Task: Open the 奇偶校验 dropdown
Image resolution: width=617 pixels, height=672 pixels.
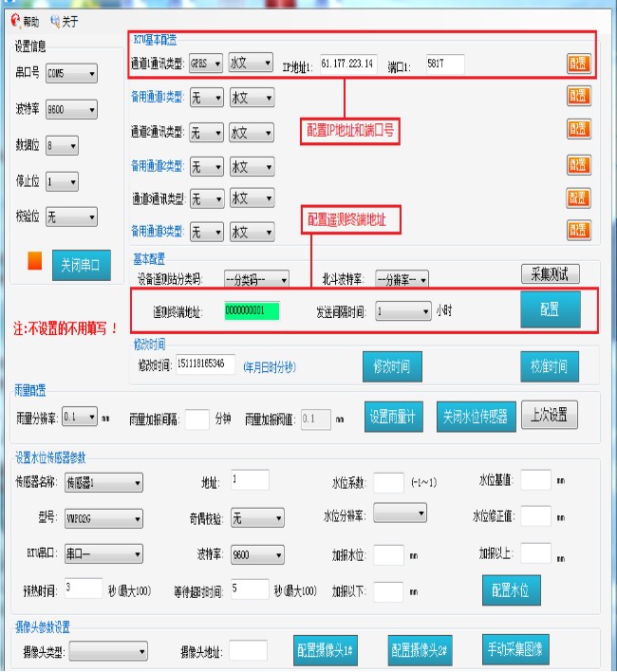Action: pyautogui.click(x=257, y=517)
